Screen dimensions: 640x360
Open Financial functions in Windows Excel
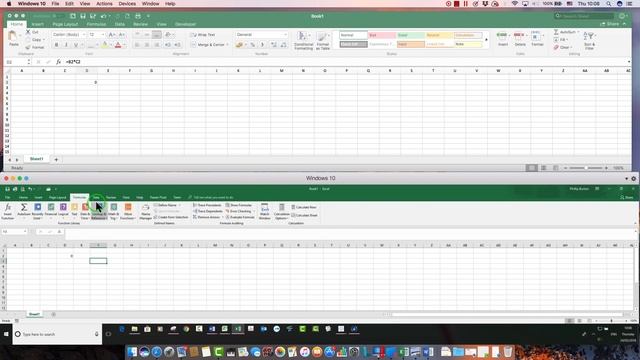[x=51, y=211]
